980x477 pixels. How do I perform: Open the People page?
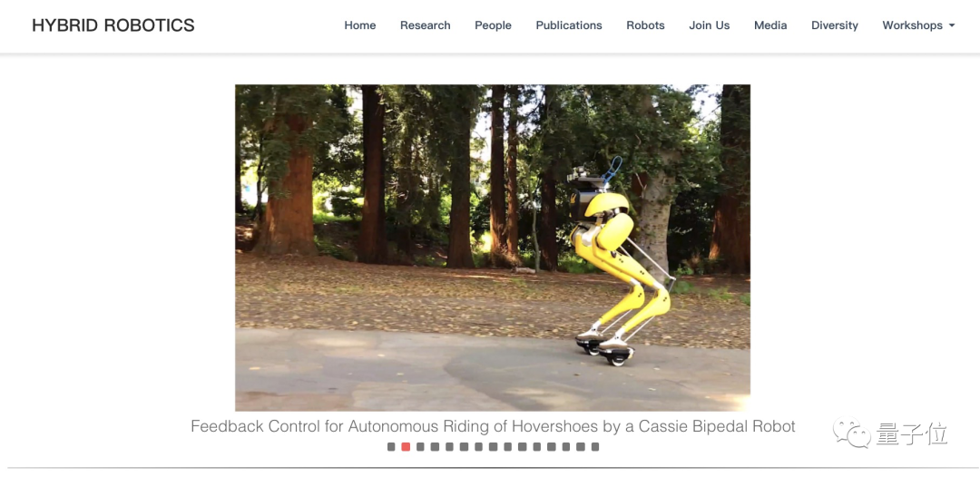click(x=493, y=25)
